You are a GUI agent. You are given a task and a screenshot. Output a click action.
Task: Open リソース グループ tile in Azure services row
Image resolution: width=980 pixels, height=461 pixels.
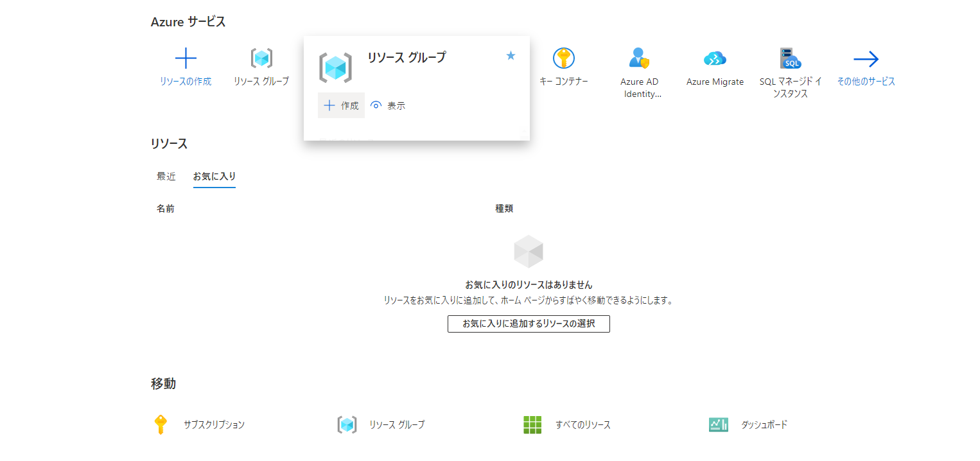(x=261, y=67)
